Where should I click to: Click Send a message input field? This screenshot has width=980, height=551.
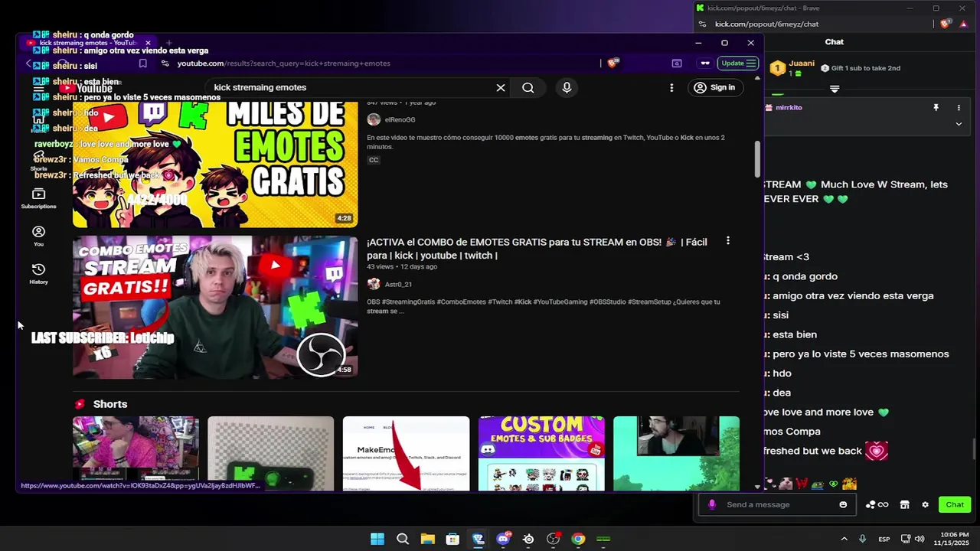(x=777, y=505)
